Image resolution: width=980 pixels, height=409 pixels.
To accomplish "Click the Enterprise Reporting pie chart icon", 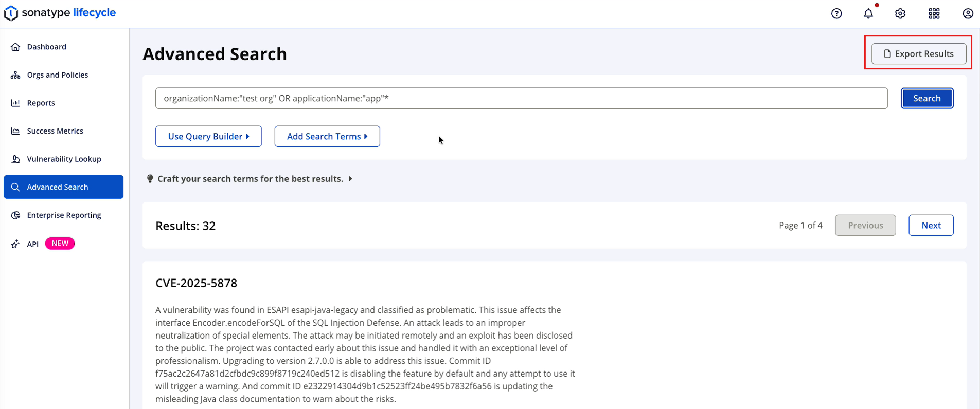I will (x=15, y=215).
